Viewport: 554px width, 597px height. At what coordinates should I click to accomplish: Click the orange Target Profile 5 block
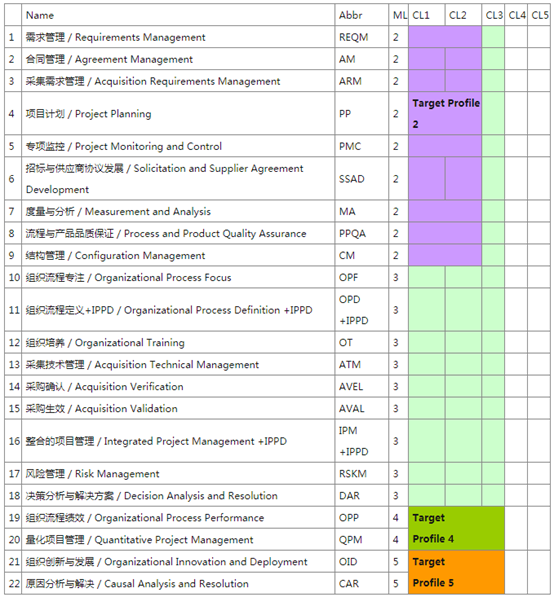[456, 572]
